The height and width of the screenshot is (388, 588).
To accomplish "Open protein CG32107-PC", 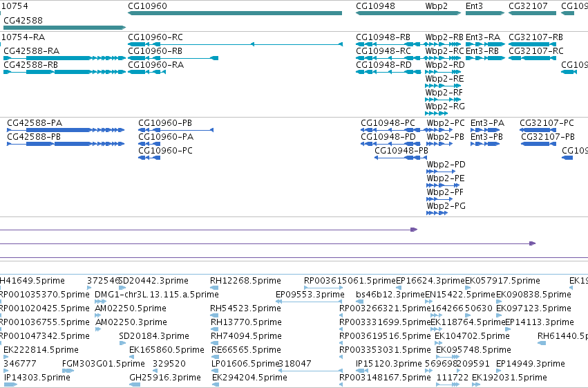I will [x=547, y=123].
